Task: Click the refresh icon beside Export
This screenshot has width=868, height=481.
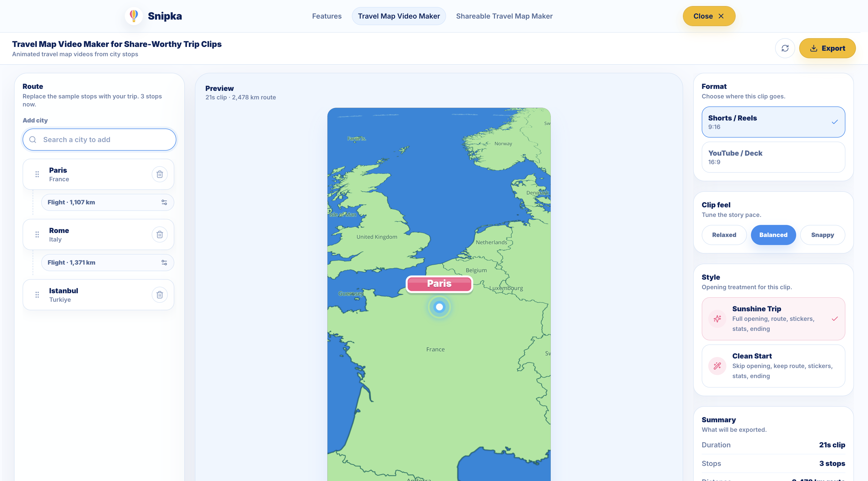Action: (x=785, y=48)
